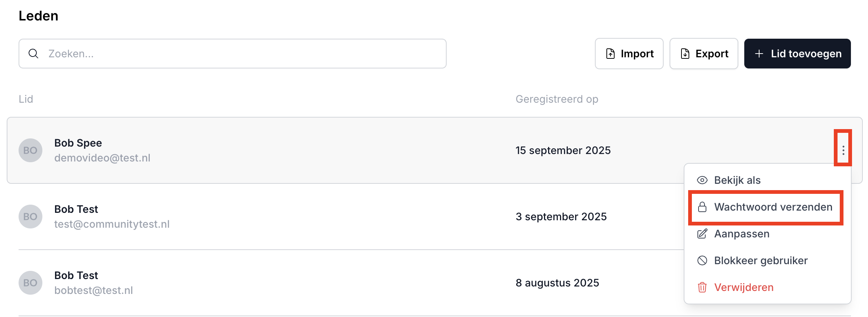This screenshot has height=317, width=868.
Task: Open the three-dot menu for Bob Spee
Action: 843,150
